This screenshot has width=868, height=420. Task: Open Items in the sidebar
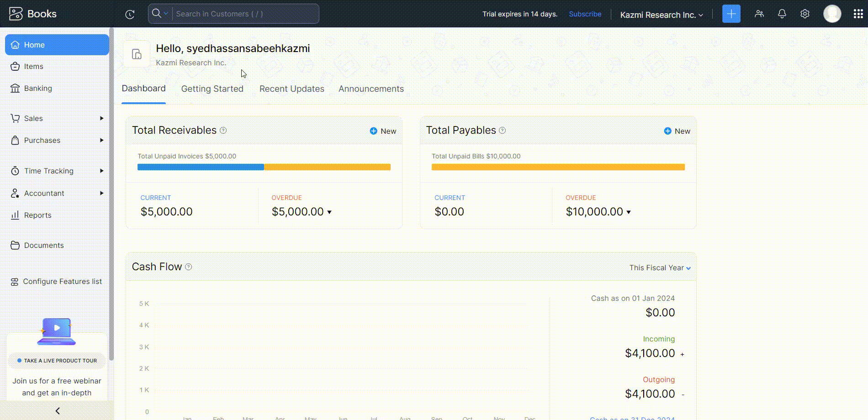(x=57, y=66)
